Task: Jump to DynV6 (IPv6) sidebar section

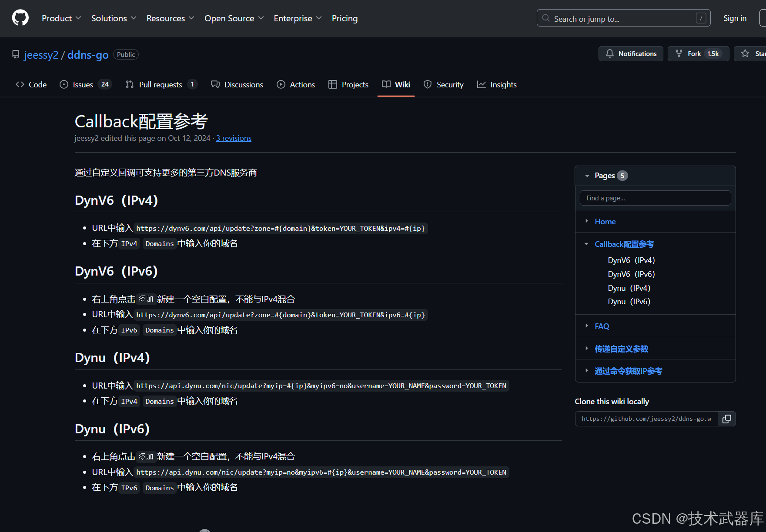Action: click(631, 274)
